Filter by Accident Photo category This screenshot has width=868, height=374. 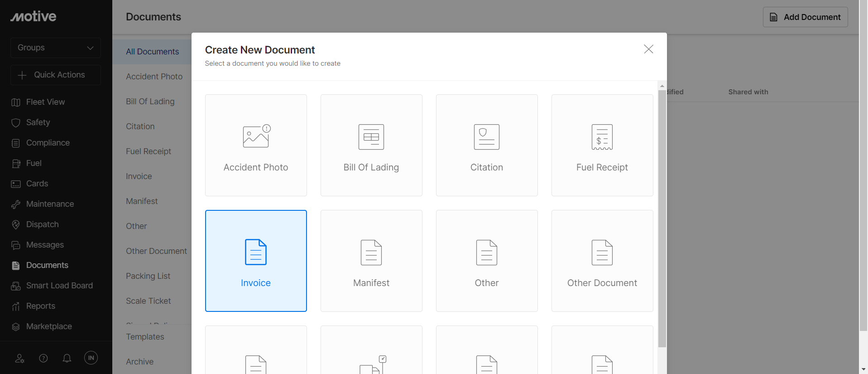pyautogui.click(x=154, y=77)
